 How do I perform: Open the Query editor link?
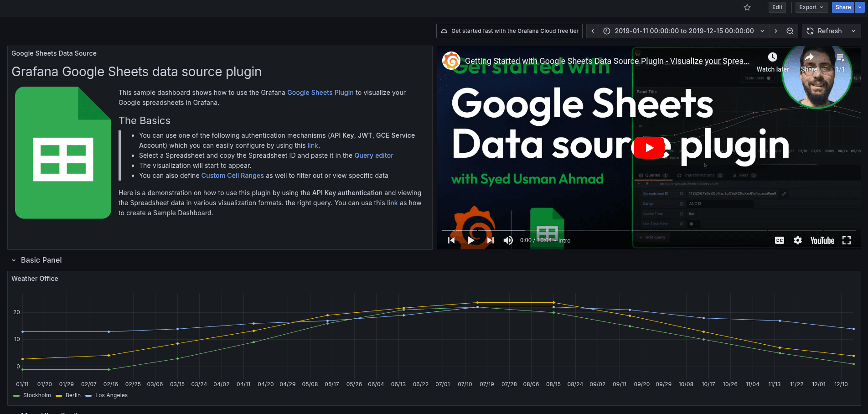[x=373, y=155]
